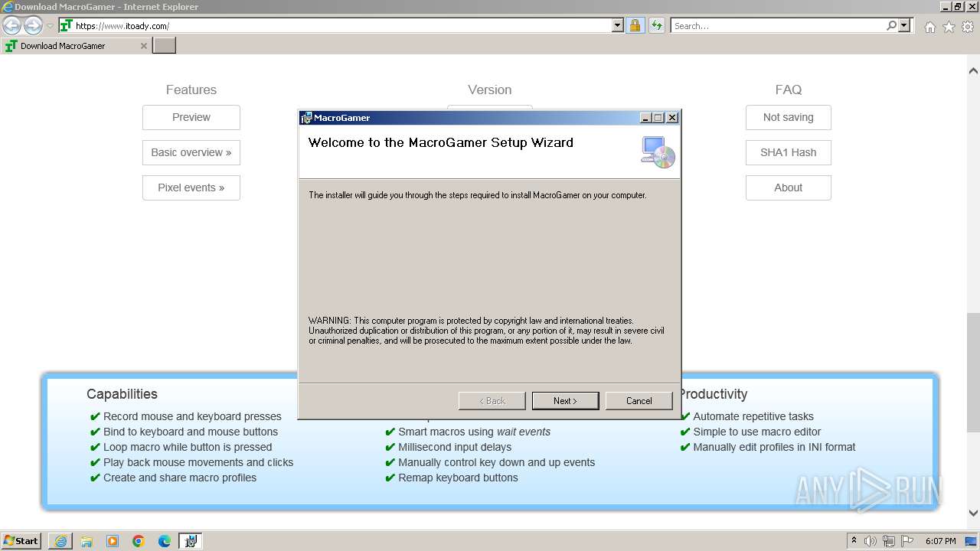Click 'Bind to keyboard and mouse buttons'
The width and height of the screenshot is (980, 551).
pos(191,432)
